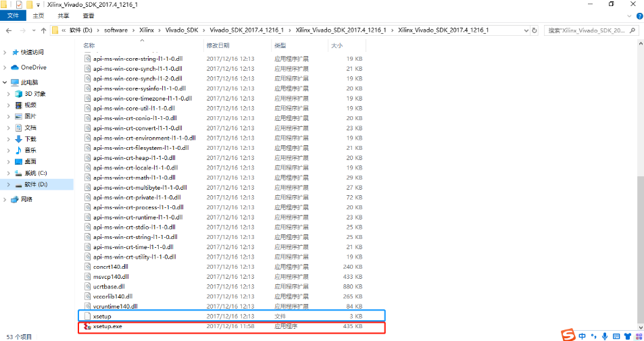Viewport: 644px width, 341px height.
Task: Click the Music note icon
Action: pyautogui.click(x=18, y=150)
